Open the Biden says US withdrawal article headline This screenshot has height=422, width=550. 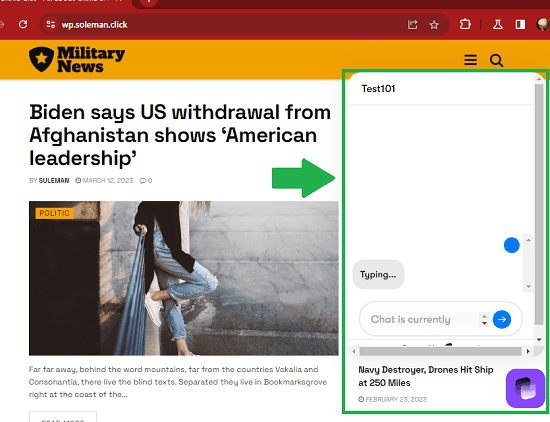tap(180, 135)
